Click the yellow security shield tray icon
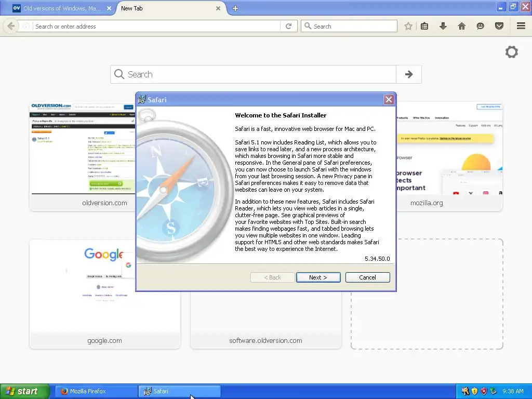The width and height of the screenshot is (532, 399). [474, 391]
